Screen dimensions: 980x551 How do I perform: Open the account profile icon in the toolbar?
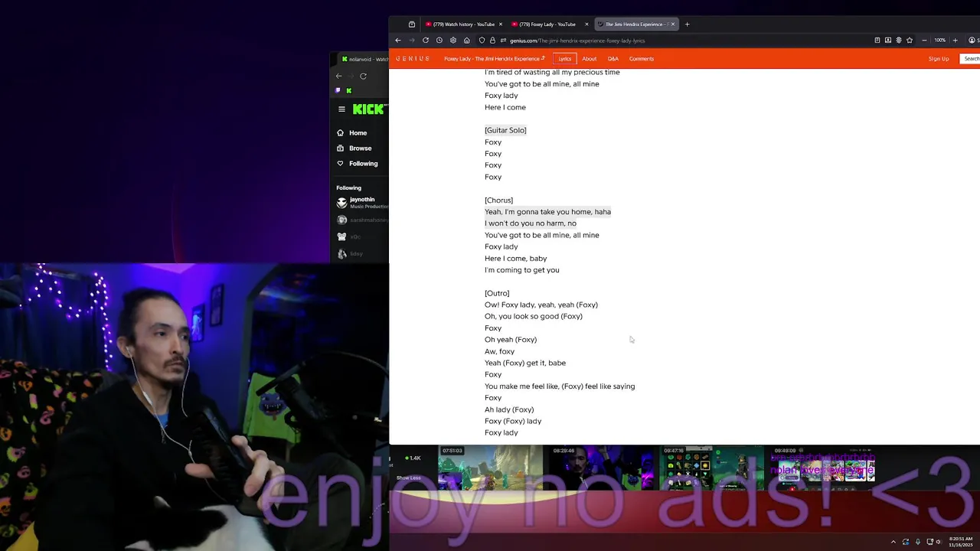coord(972,41)
